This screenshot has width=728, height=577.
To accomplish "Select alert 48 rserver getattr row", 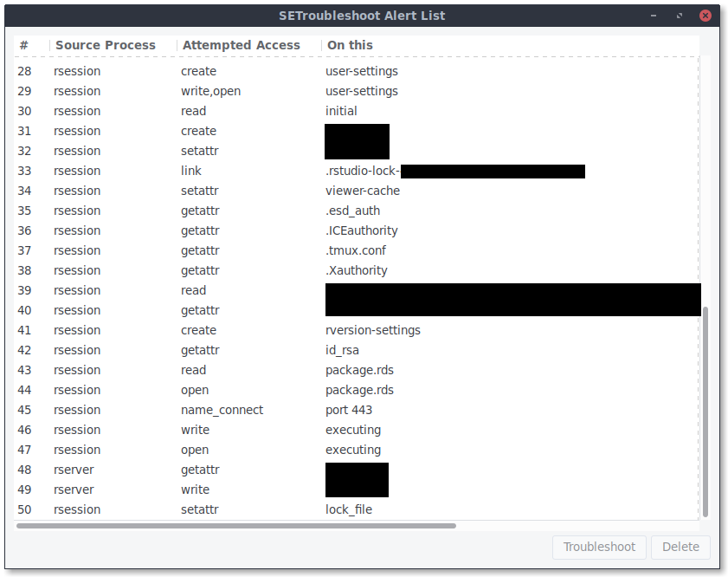I will click(356, 470).
